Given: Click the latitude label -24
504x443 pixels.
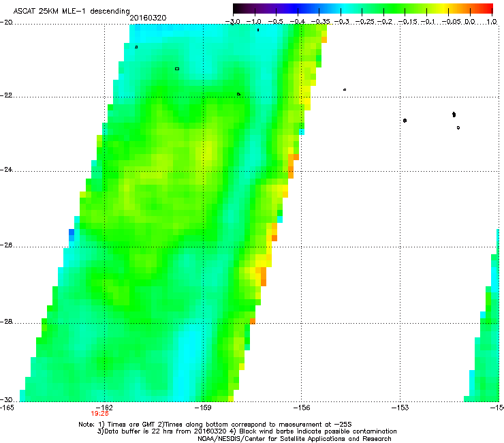Looking at the screenshot, I should pyautogui.click(x=6, y=170).
